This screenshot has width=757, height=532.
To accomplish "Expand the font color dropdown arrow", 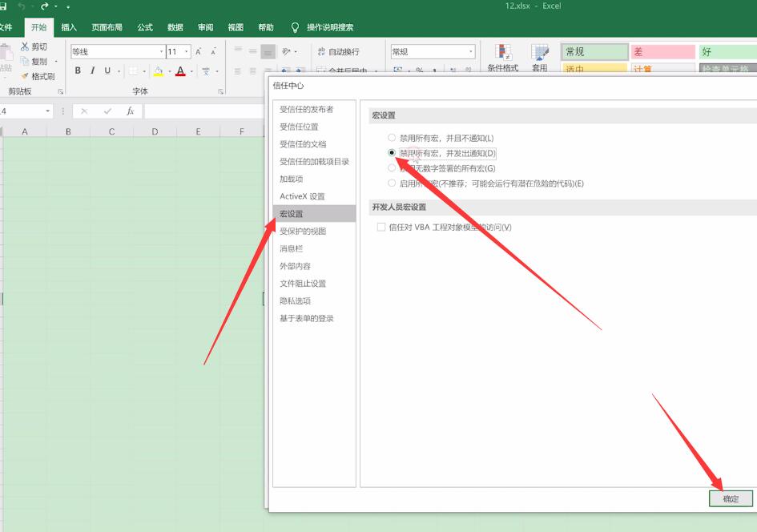I will coord(191,71).
